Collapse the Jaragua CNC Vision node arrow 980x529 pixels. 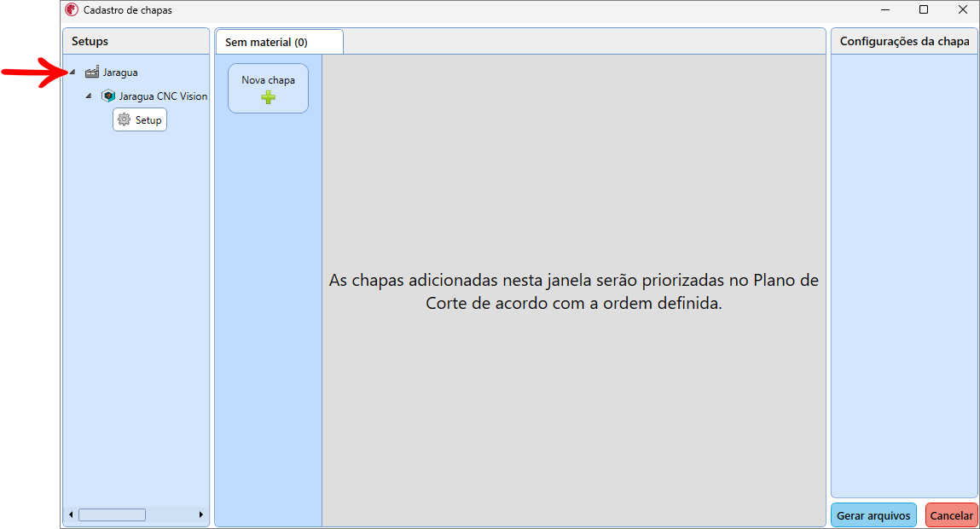coord(89,96)
